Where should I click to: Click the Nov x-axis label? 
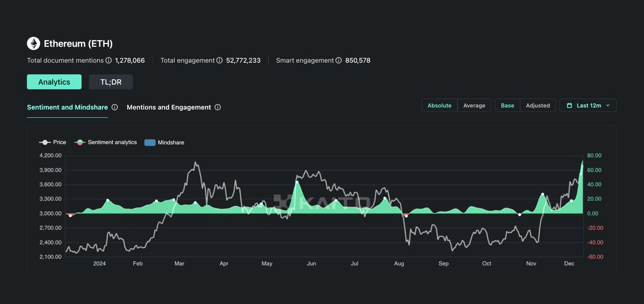(531, 264)
